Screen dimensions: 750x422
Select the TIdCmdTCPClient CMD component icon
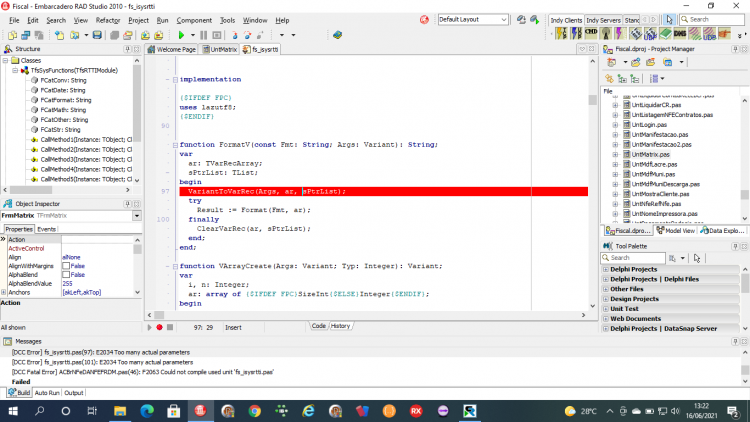(x=591, y=33)
